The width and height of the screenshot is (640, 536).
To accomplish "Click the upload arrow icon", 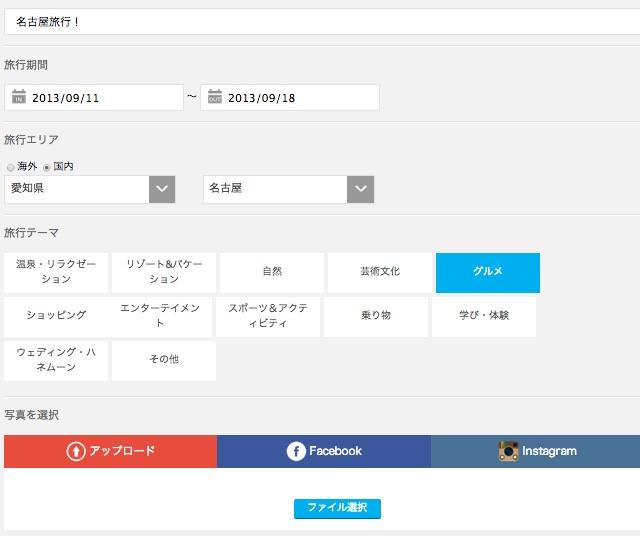I will point(76,452).
